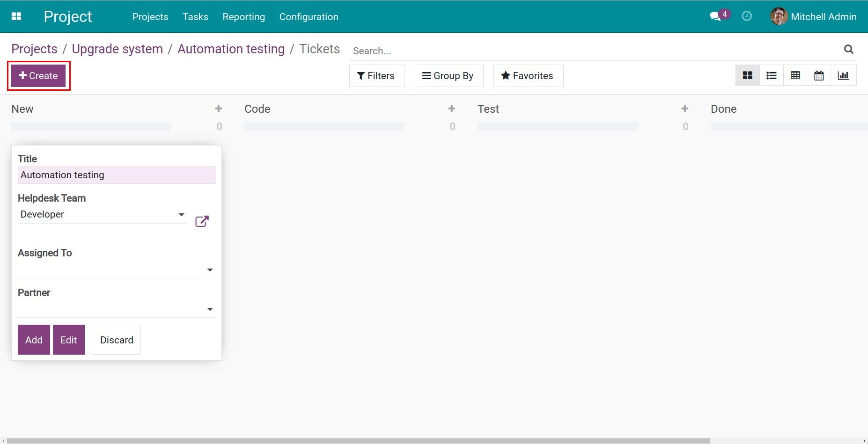868x444 pixels.
Task: Navigate to Upgrade system breadcrumb link
Action: (x=117, y=49)
